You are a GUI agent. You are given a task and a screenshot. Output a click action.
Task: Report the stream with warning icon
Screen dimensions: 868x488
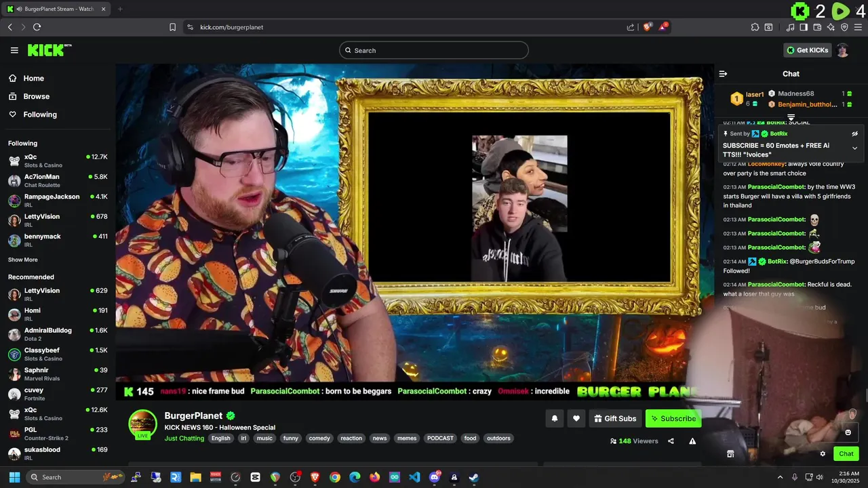pyautogui.click(x=692, y=441)
